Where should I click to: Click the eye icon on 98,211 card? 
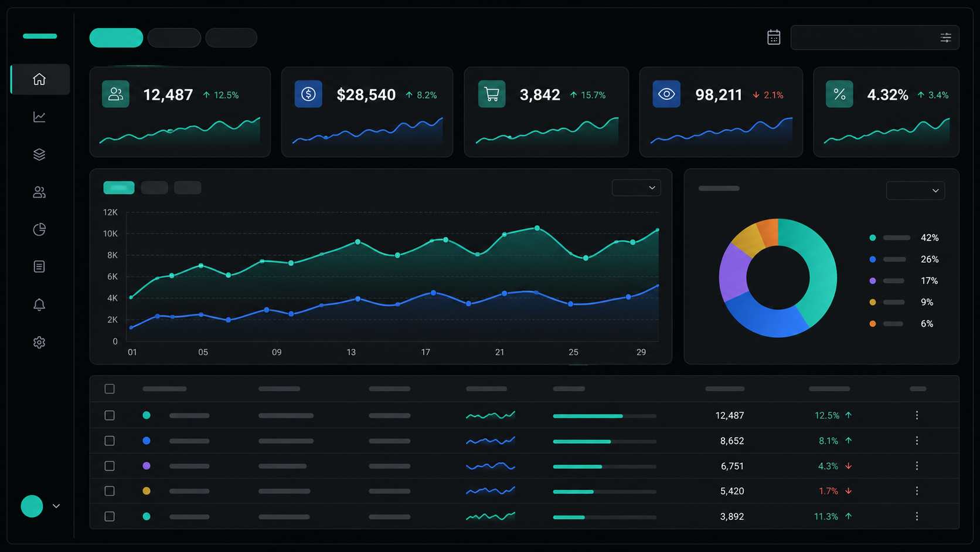tap(666, 94)
